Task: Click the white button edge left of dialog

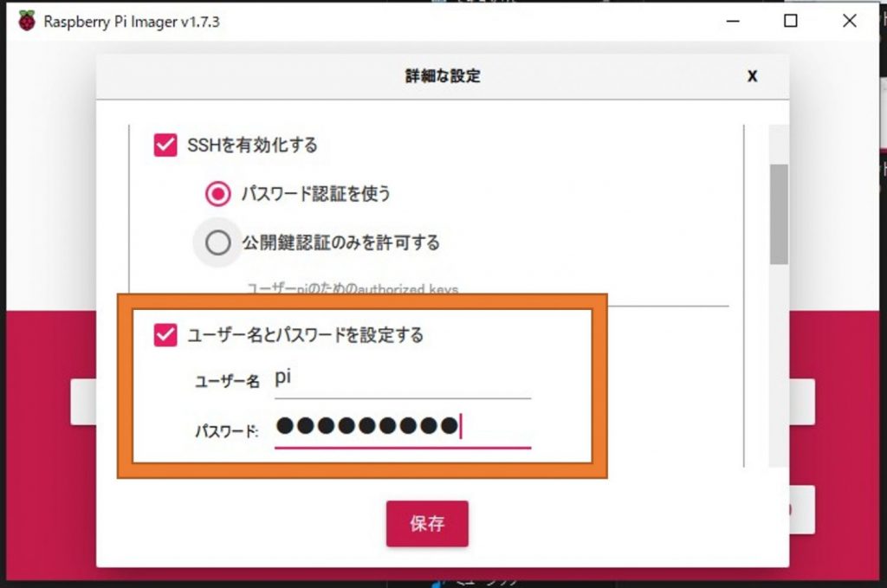Action: 83,402
